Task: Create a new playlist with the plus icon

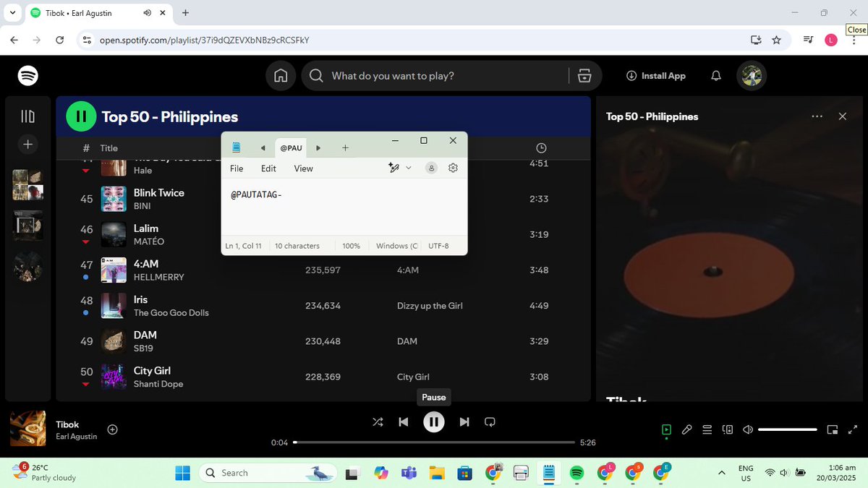Action: point(28,145)
